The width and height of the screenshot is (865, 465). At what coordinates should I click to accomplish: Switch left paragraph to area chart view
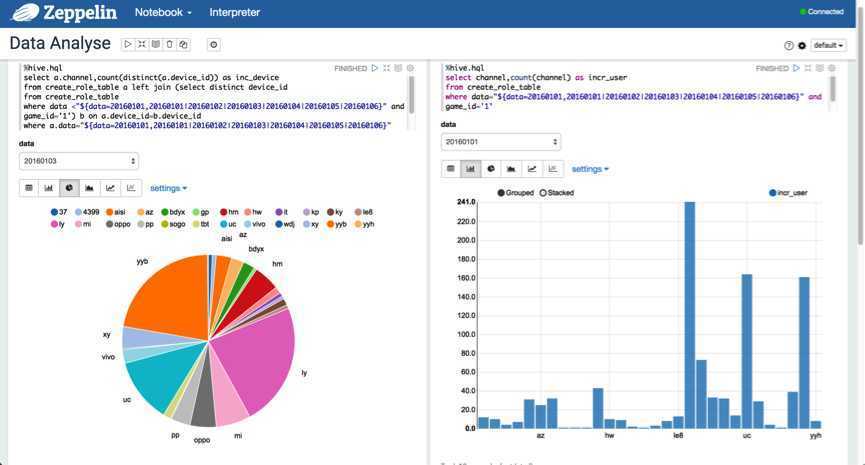tap(89, 188)
